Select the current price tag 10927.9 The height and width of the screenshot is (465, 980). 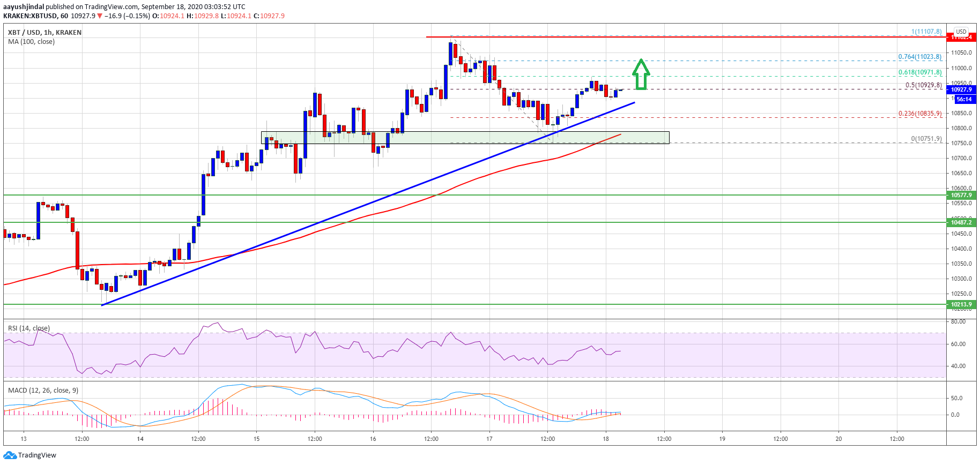(x=961, y=89)
